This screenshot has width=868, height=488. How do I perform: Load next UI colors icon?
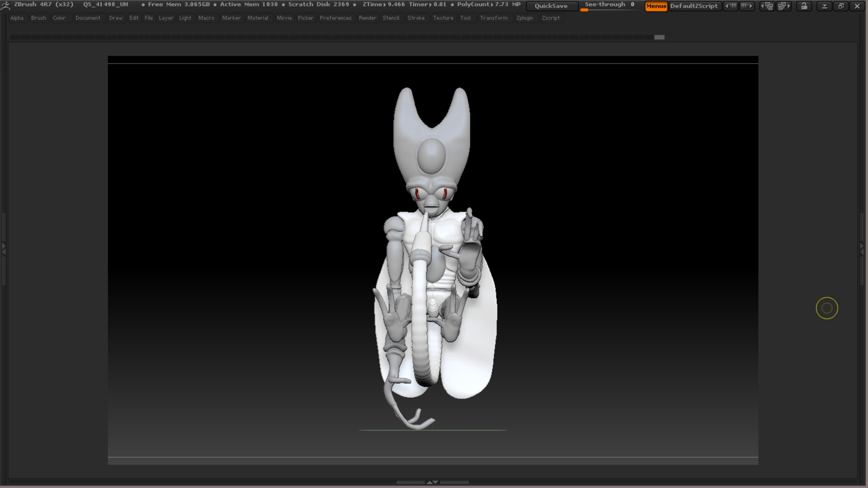pyautogui.click(x=747, y=6)
